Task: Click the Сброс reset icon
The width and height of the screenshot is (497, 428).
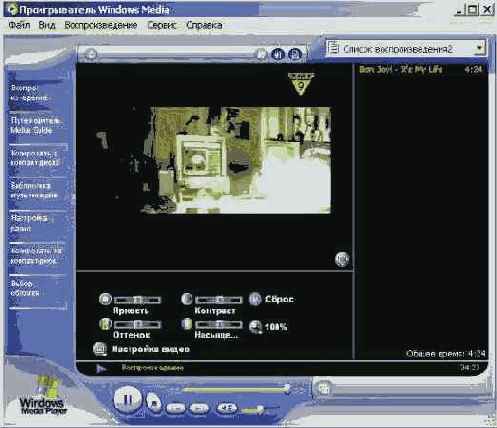Action: coord(255,299)
